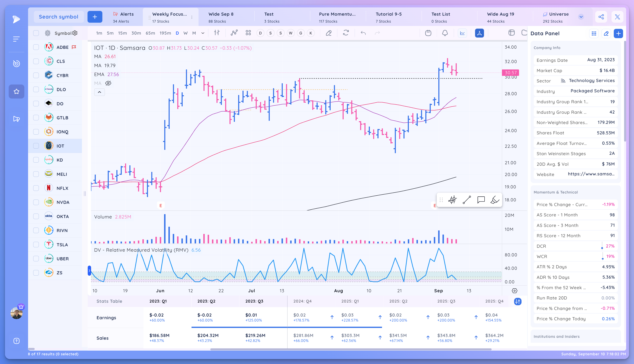Tick the IOT row checkbox
Viewport: 634px width, 364px height.
tap(36, 146)
